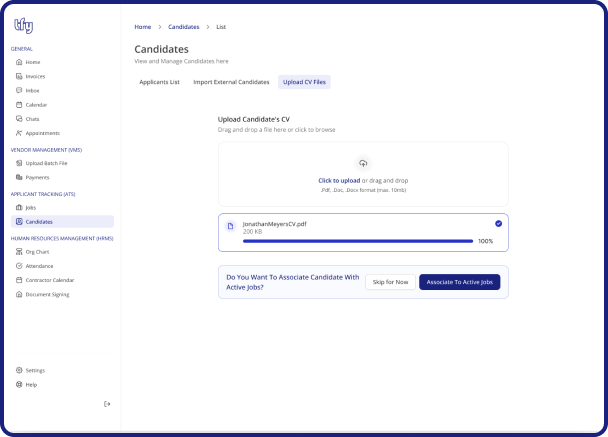
Task: Click the Jobs briefcase icon
Action: pos(19,207)
